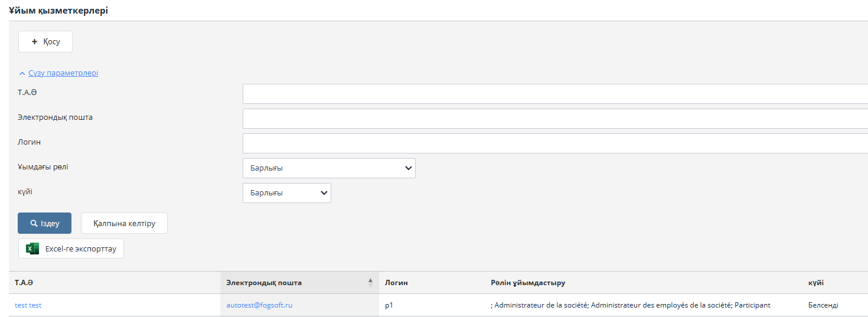Click the күйі table column header

[x=816, y=283]
